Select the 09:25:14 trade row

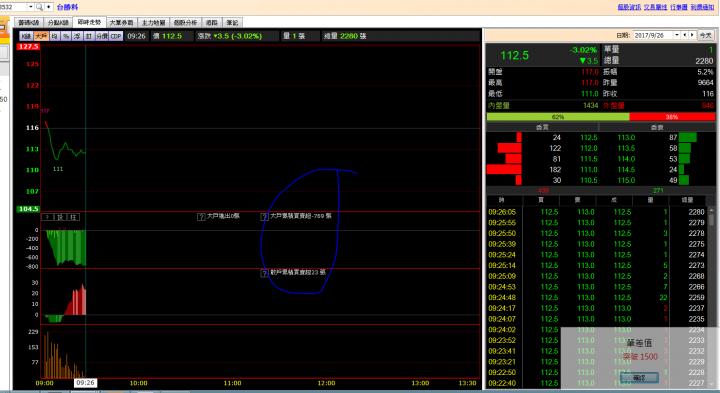coord(597,265)
